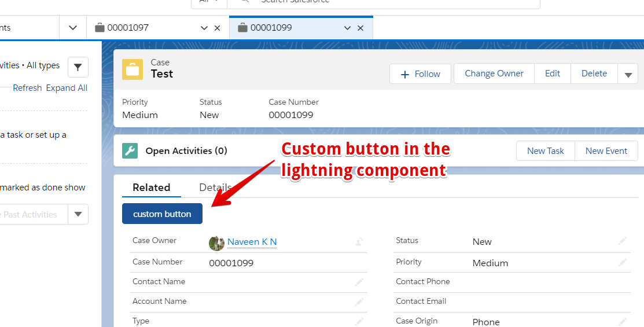Edit the Status field pencil icon
Screen dimensions: 644x327
pyautogui.click(x=622, y=241)
